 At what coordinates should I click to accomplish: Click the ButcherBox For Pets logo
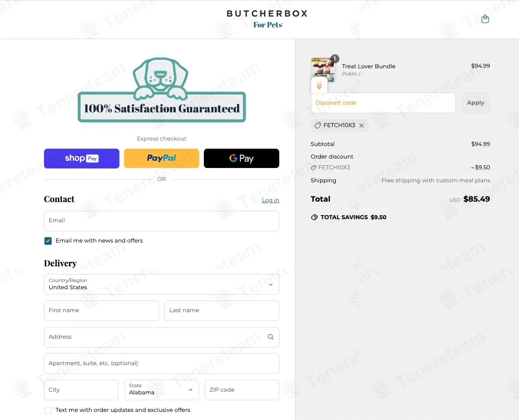click(x=268, y=18)
